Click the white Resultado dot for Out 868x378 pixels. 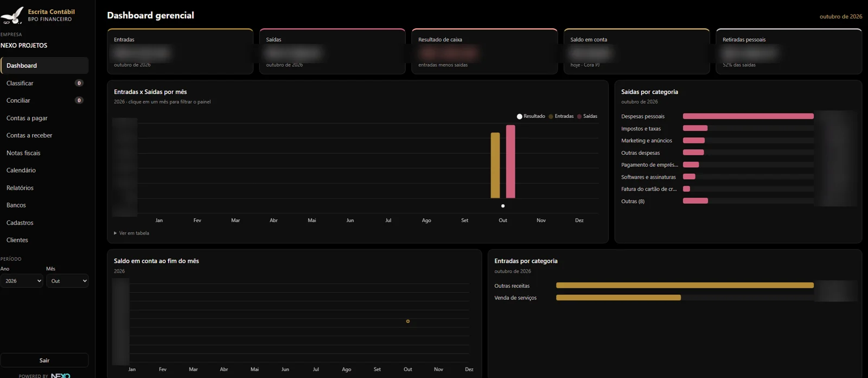(x=503, y=206)
